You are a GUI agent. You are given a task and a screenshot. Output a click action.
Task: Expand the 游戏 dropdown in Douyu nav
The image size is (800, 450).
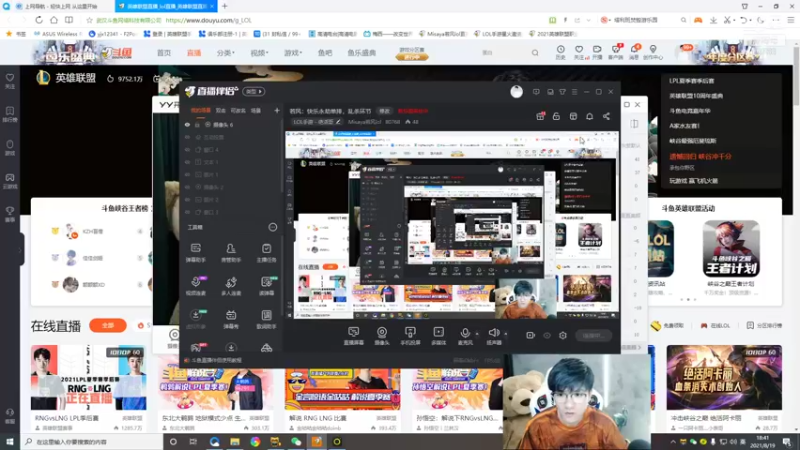click(293, 53)
